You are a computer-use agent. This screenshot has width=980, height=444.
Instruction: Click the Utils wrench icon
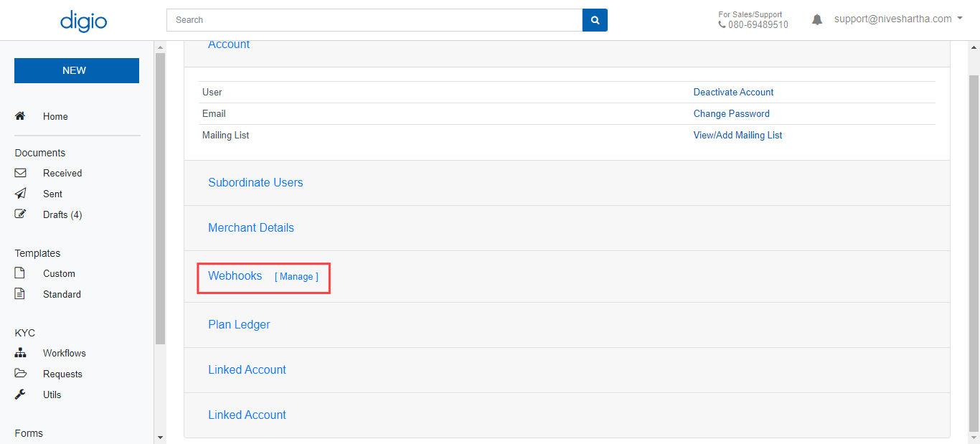(20, 395)
